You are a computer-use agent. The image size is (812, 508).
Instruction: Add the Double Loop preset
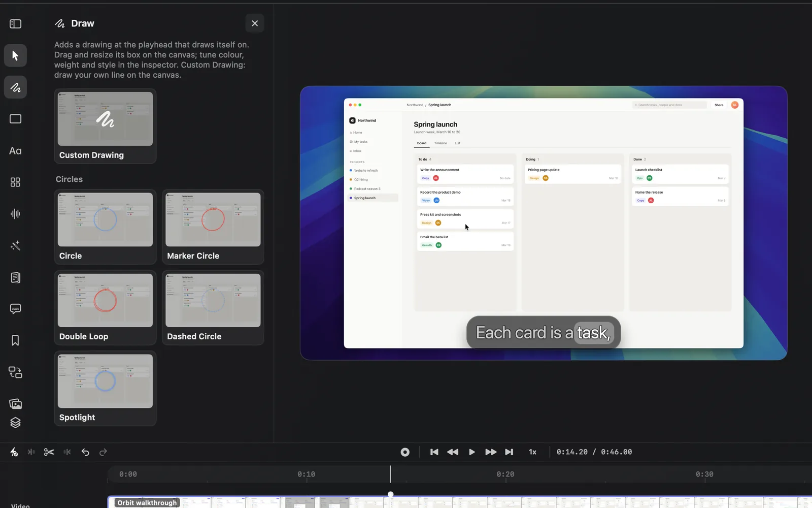tap(105, 308)
